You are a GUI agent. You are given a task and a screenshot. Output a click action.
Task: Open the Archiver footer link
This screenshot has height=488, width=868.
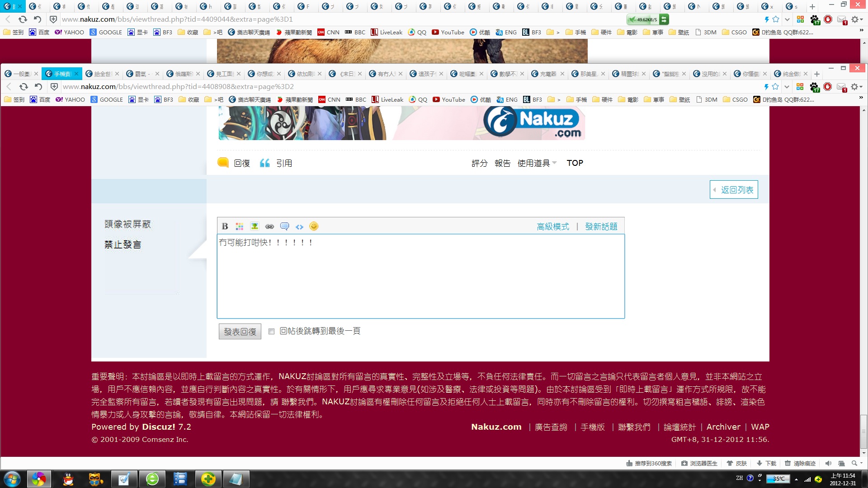click(723, 427)
